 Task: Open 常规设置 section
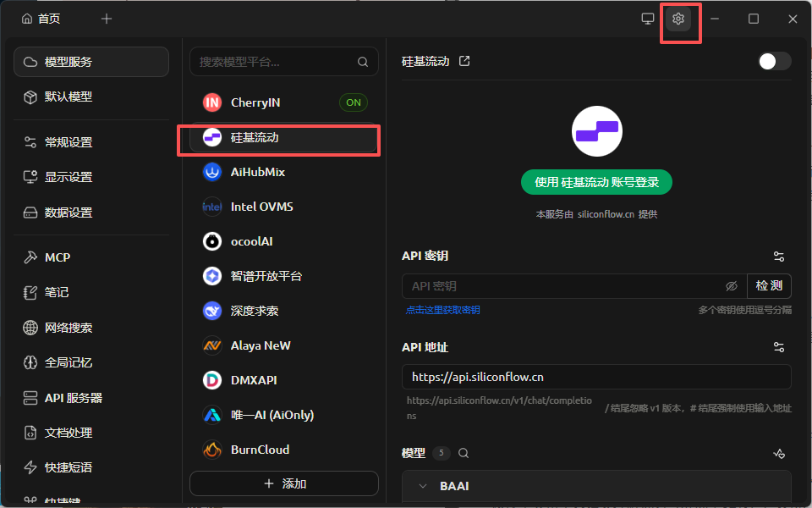point(91,142)
